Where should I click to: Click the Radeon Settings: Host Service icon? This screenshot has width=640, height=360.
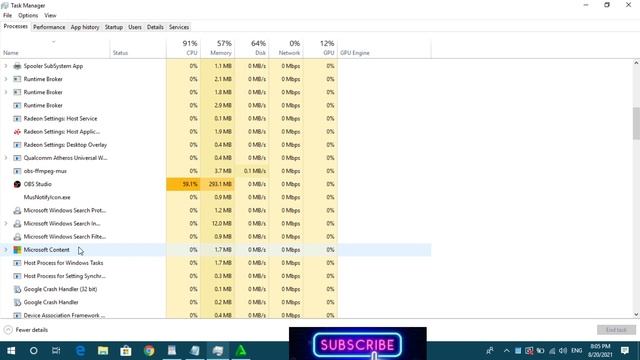click(x=17, y=118)
